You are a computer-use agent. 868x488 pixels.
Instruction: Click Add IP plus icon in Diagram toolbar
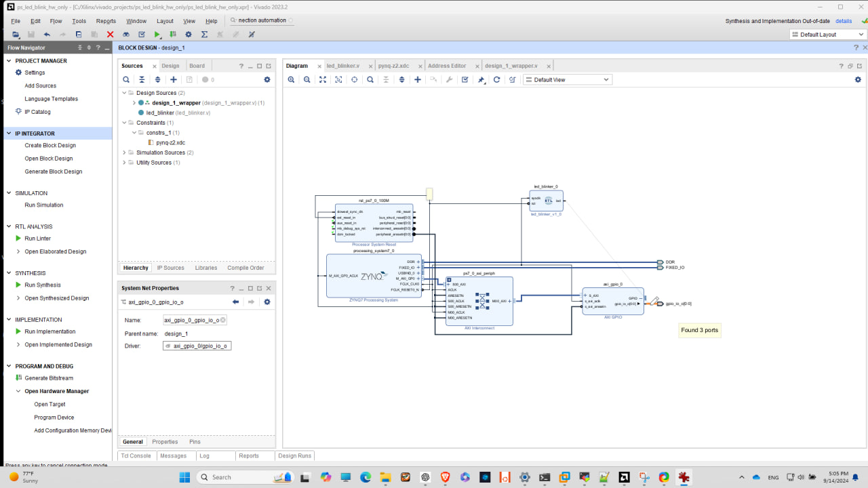point(418,80)
